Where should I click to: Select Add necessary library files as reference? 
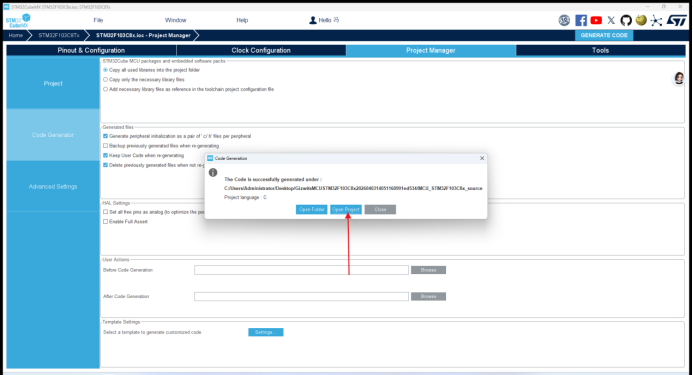pyautogui.click(x=105, y=89)
